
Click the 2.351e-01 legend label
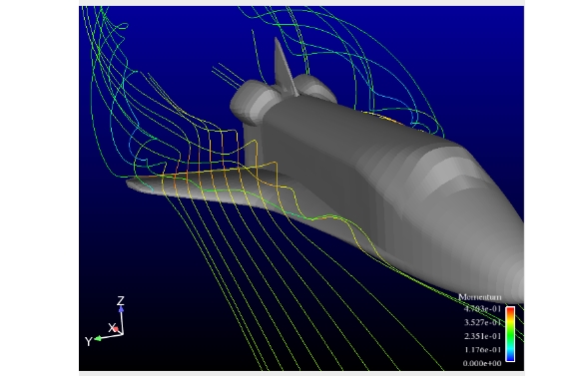[x=482, y=336]
